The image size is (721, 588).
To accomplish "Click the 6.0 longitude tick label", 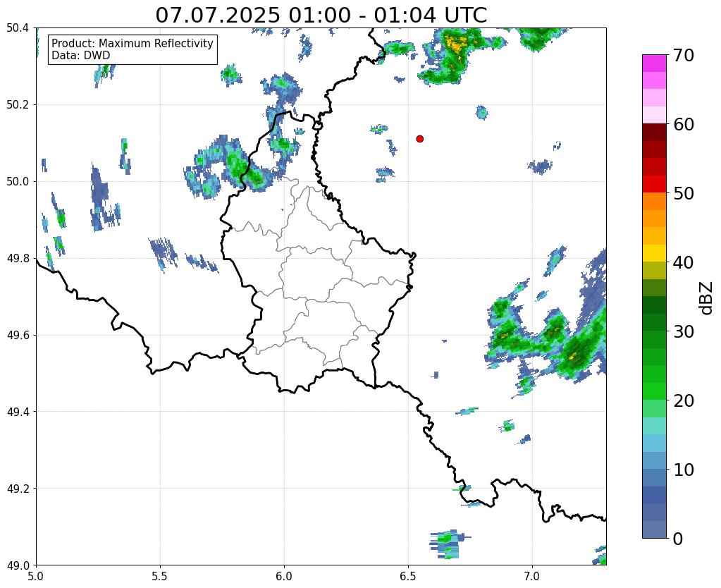I will click(x=284, y=576).
